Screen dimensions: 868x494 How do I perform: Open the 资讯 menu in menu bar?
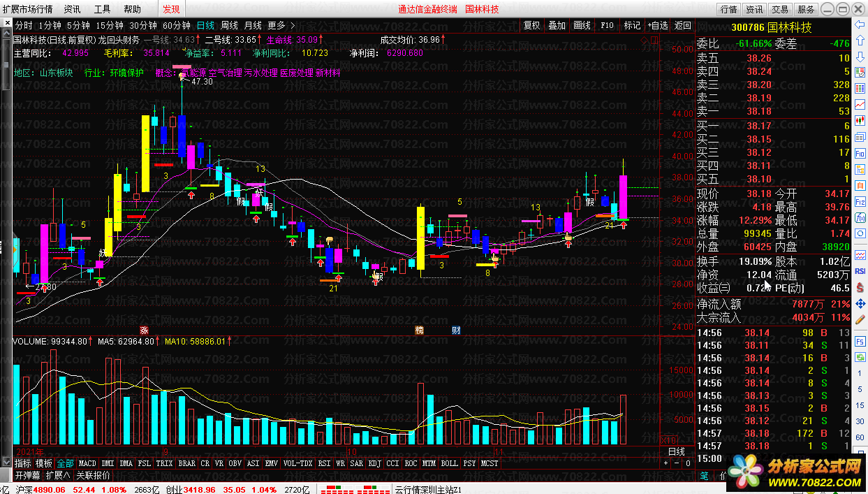[x=72, y=9]
